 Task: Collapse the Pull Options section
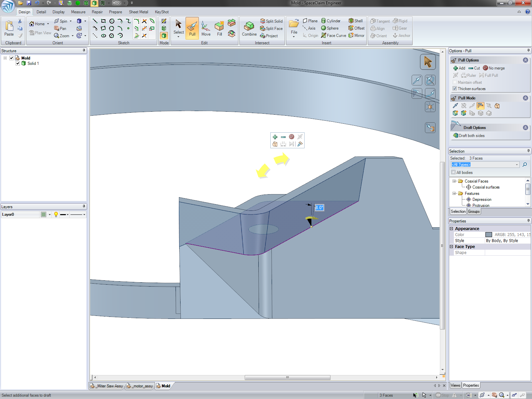point(525,60)
